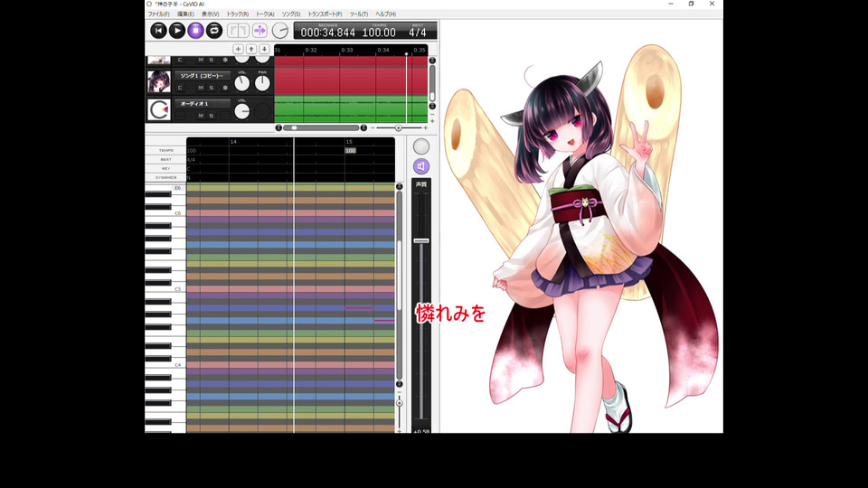
Task: Click the 0:33 mark on the time ruler
Action: 347,50
